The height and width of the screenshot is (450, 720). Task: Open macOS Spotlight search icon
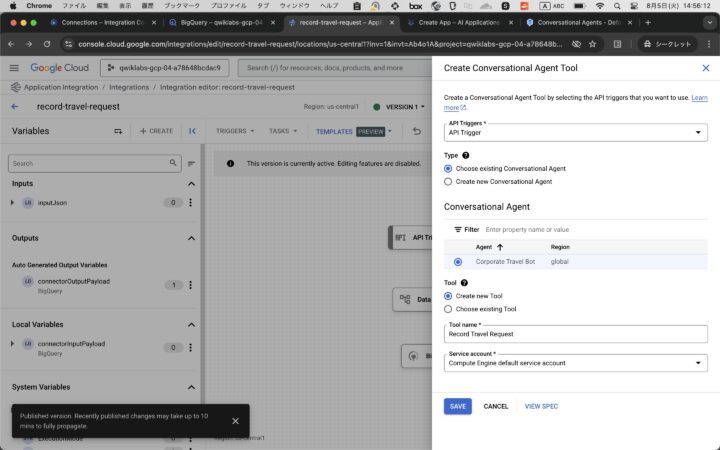click(x=617, y=6)
